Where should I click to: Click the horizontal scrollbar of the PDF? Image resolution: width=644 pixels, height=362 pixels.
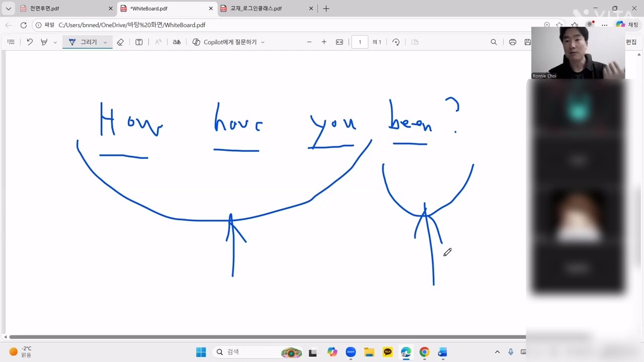(x=267, y=337)
